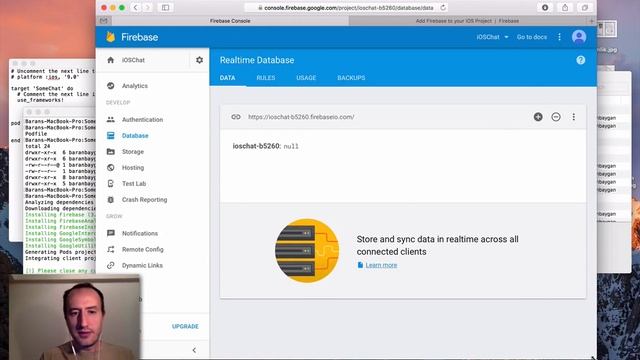Click the Remote Config icon

(x=111, y=249)
